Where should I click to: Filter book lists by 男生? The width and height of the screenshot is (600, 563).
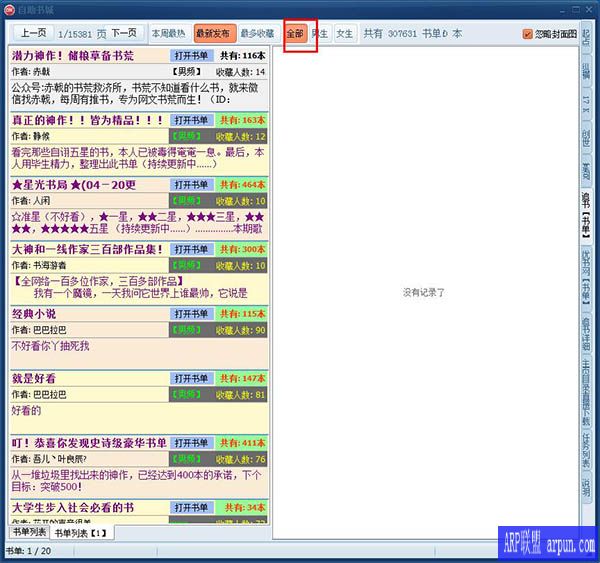[x=319, y=33]
